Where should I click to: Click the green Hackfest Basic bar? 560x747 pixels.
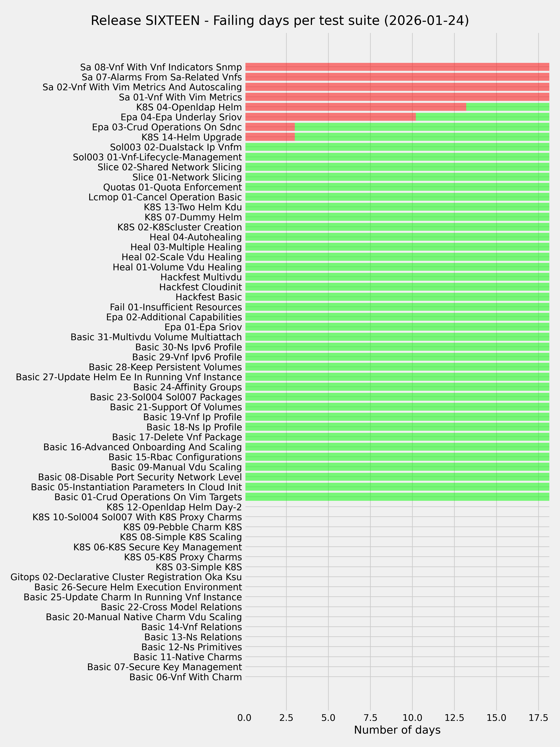point(397,297)
